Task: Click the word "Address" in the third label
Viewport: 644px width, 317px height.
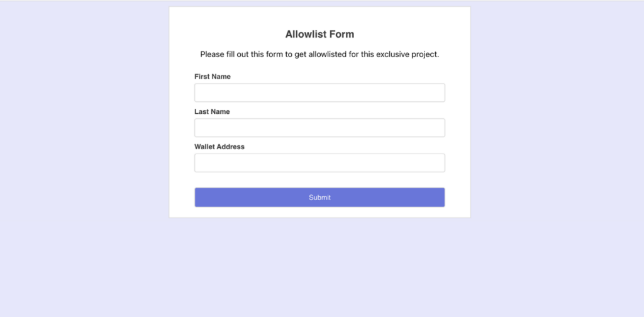Action: click(231, 147)
